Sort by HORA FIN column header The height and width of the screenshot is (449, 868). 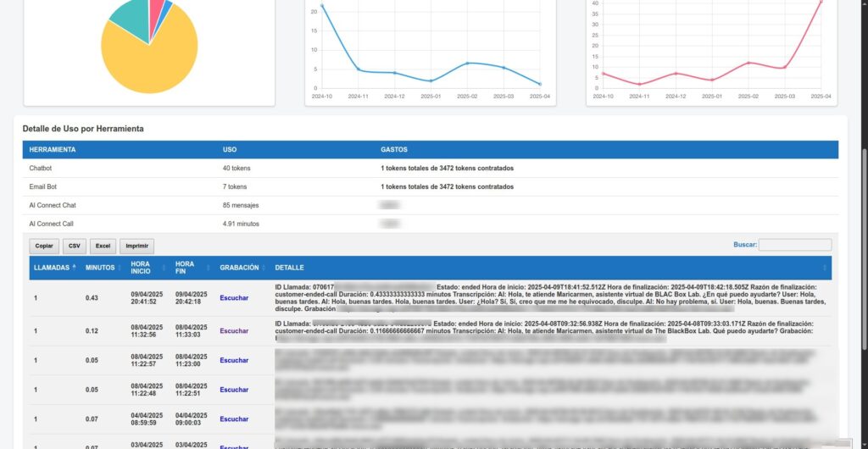click(192, 268)
